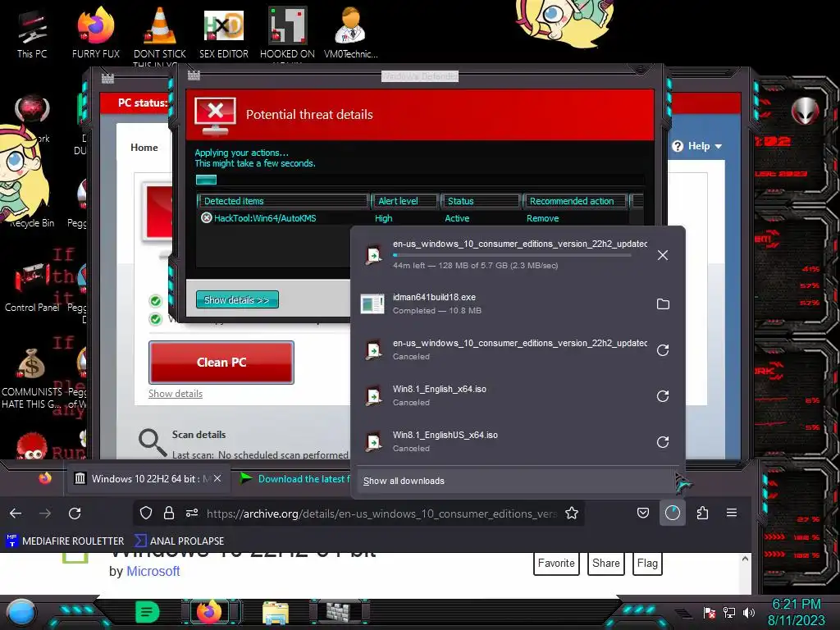This screenshot has height=630, width=840.
Task: Click the Flag button on archive.org
Action: [x=647, y=563]
